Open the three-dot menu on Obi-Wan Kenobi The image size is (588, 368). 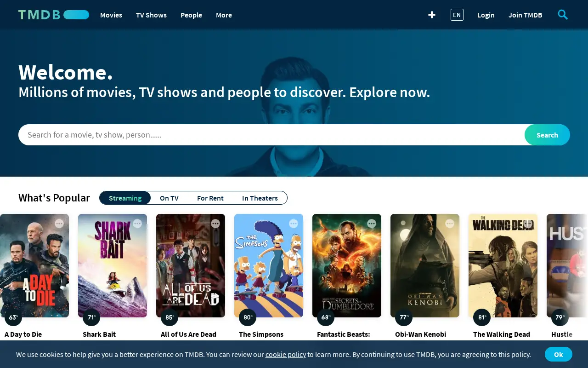pyautogui.click(x=450, y=224)
